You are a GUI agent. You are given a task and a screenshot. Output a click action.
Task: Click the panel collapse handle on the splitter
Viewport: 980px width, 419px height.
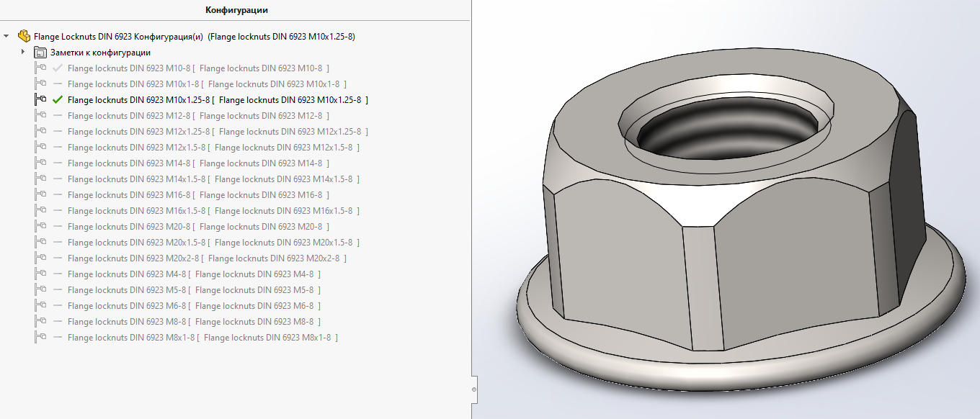(x=474, y=389)
